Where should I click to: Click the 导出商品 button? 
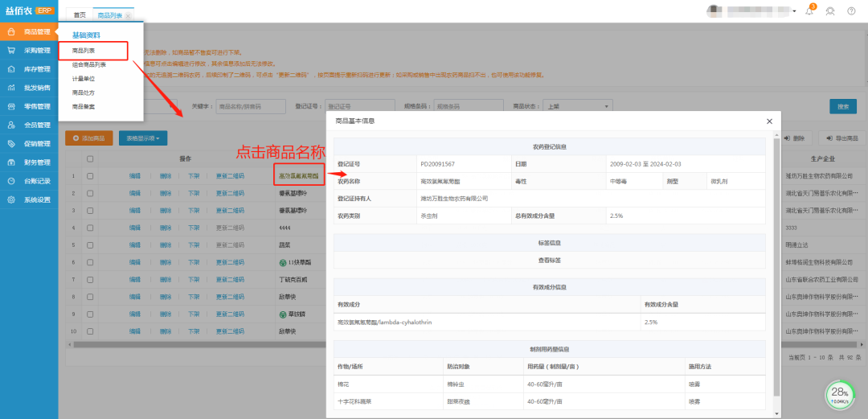pyautogui.click(x=841, y=138)
